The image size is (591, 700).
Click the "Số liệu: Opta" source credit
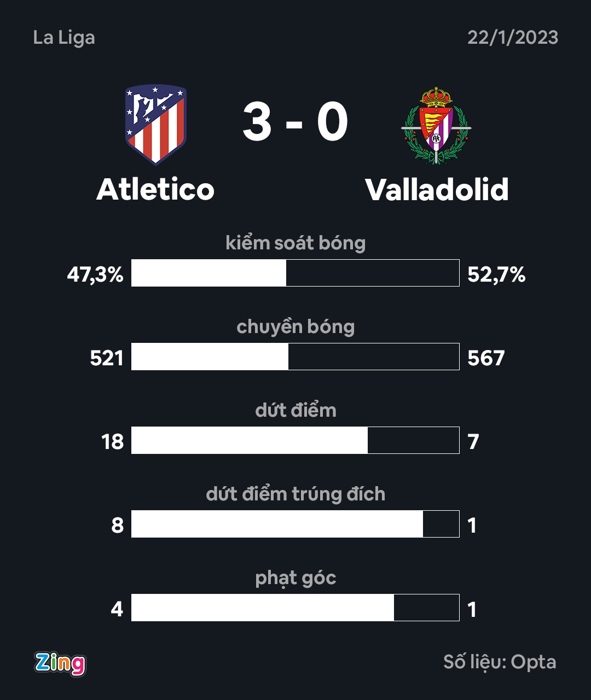[500, 662]
